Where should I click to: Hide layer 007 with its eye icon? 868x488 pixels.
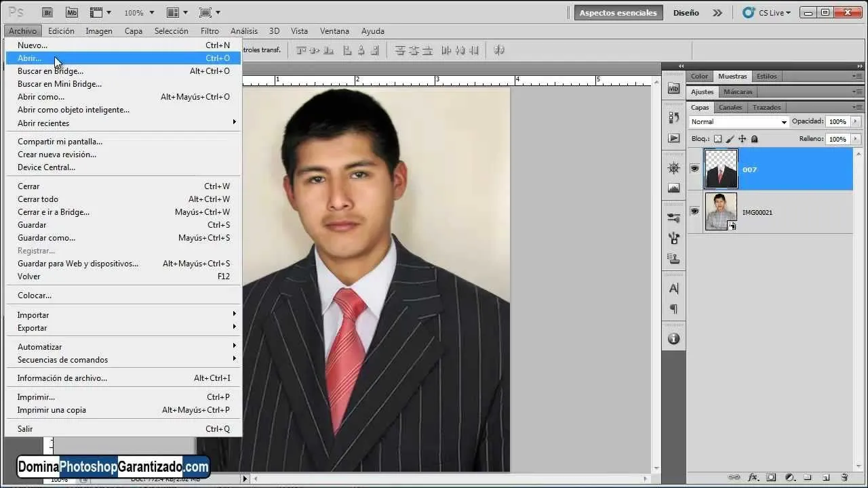pos(694,169)
